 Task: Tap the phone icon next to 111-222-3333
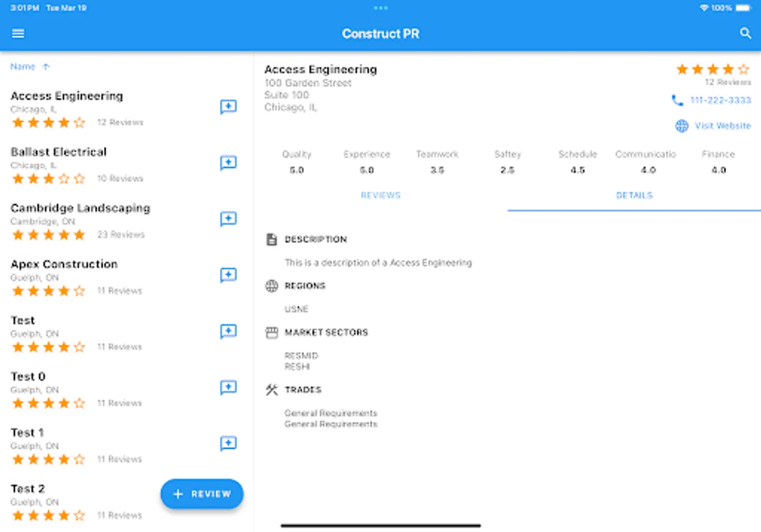coord(678,100)
